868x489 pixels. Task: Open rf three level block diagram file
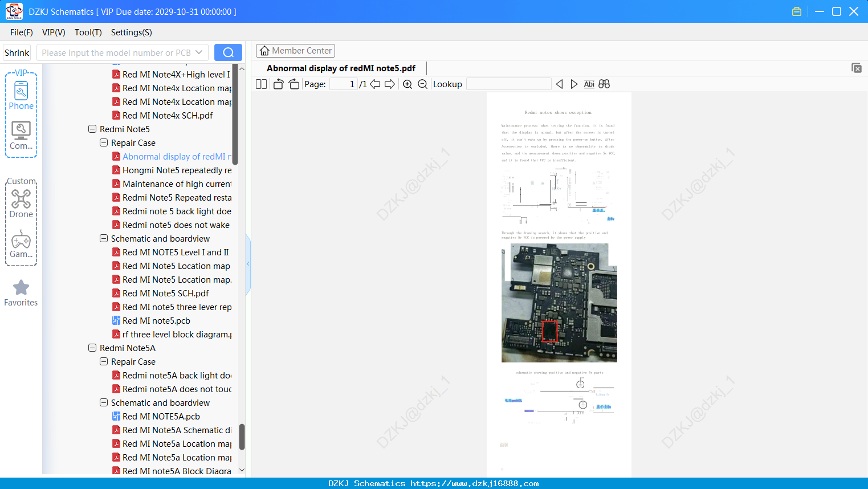point(172,335)
